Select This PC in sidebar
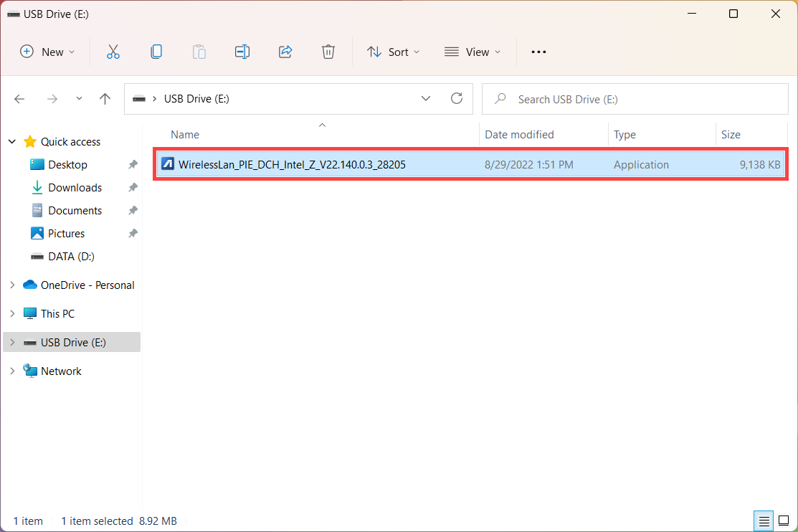 point(57,313)
